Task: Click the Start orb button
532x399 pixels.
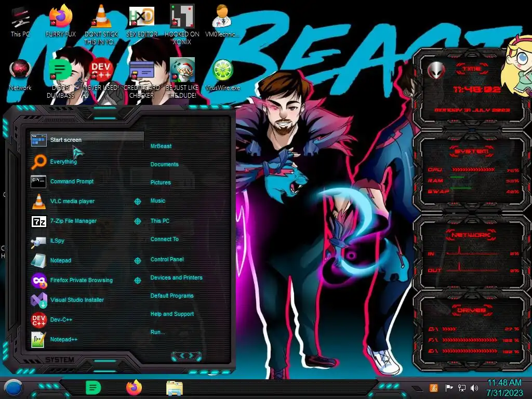Action: tap(14, 388)
